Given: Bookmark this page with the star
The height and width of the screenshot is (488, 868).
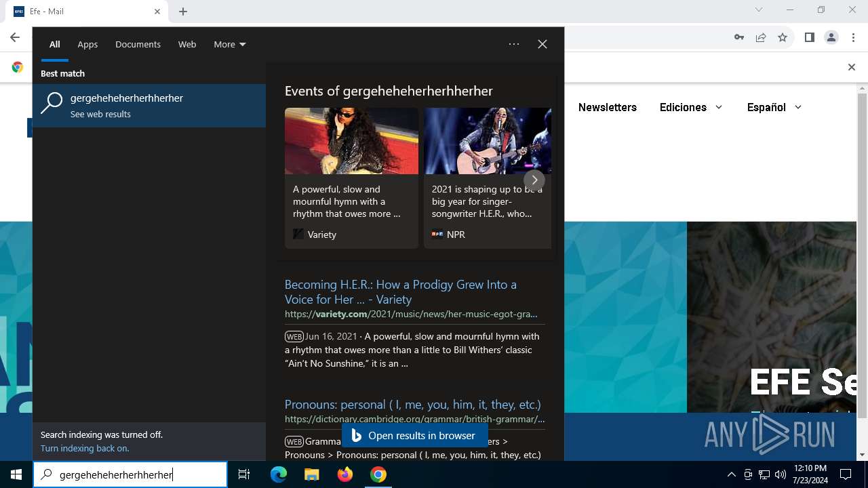Looking at the screenshot, I should click(x=783, y=37).
